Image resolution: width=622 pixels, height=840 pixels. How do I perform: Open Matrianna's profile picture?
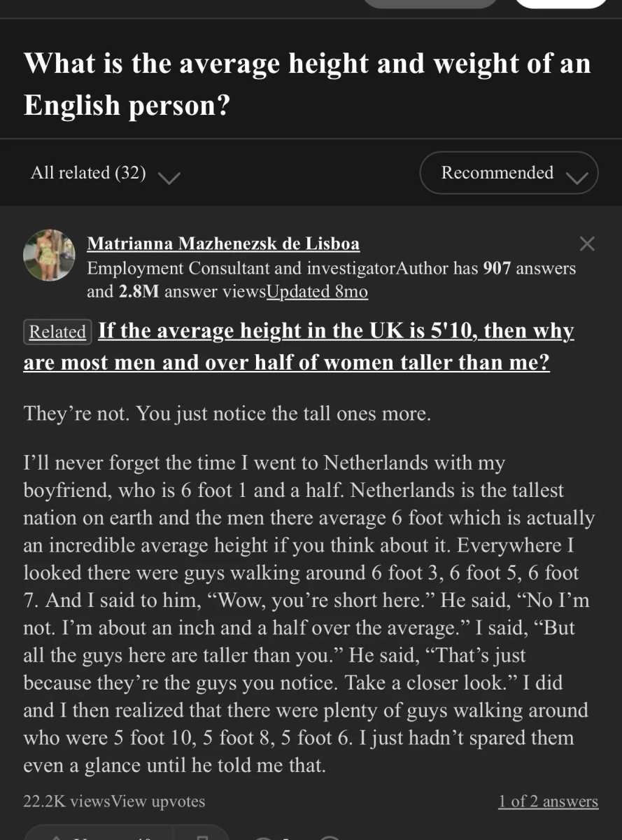(49, 255)
